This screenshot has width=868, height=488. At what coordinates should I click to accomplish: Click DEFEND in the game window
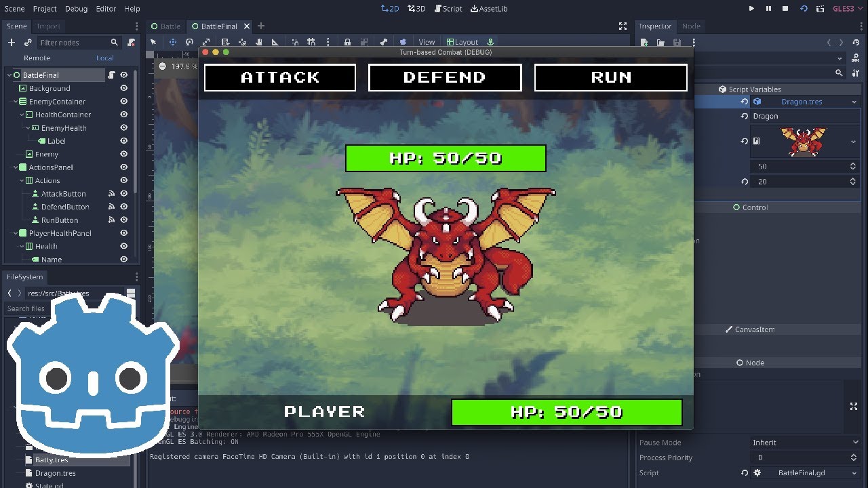[x=445, y=77]
